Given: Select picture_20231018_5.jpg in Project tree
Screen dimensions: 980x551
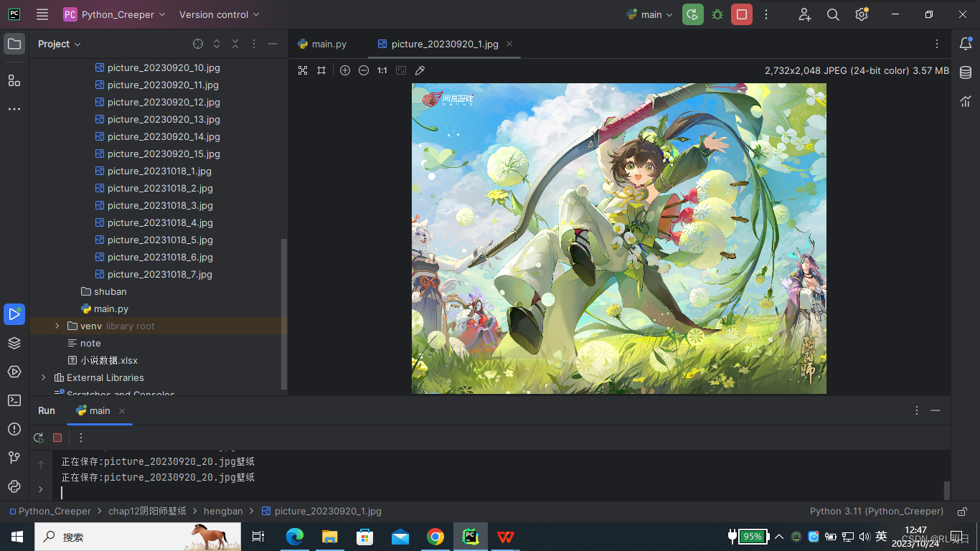Looking at the screenshot, I should click(159, 240).
